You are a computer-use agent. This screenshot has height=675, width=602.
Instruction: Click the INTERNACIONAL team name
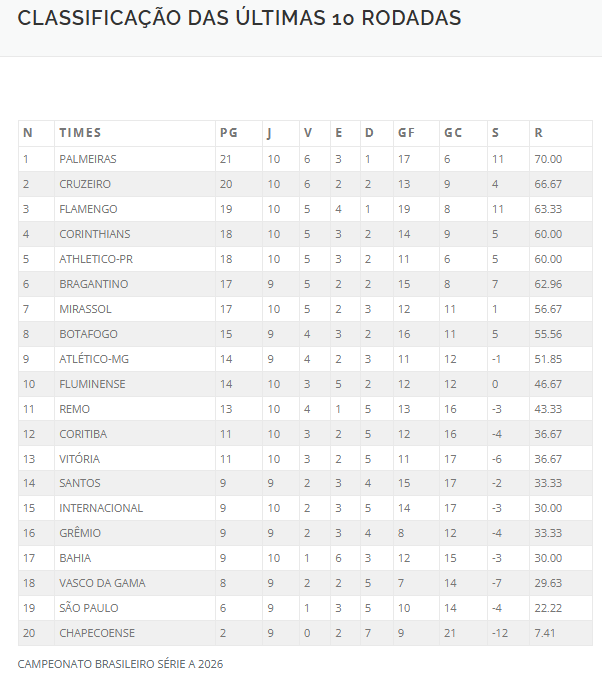click(x=101, y=508)
